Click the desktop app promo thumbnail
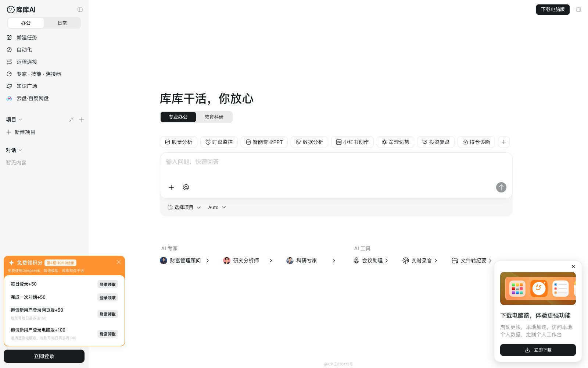Screen dimensions: 588x368 [x=538, y=289]
